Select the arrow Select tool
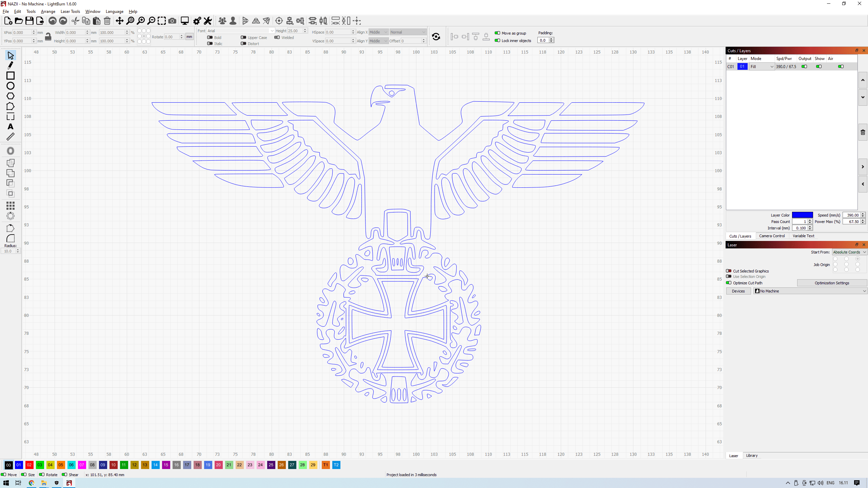 pos(11,55)
